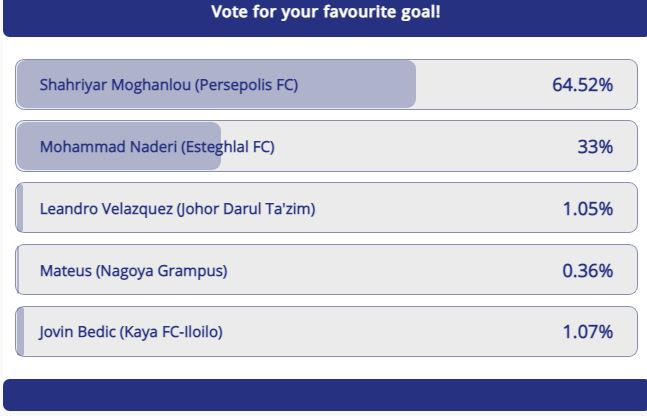Click the 33% vote percentage
Viewport: 647px width, 416px height.
594,147
